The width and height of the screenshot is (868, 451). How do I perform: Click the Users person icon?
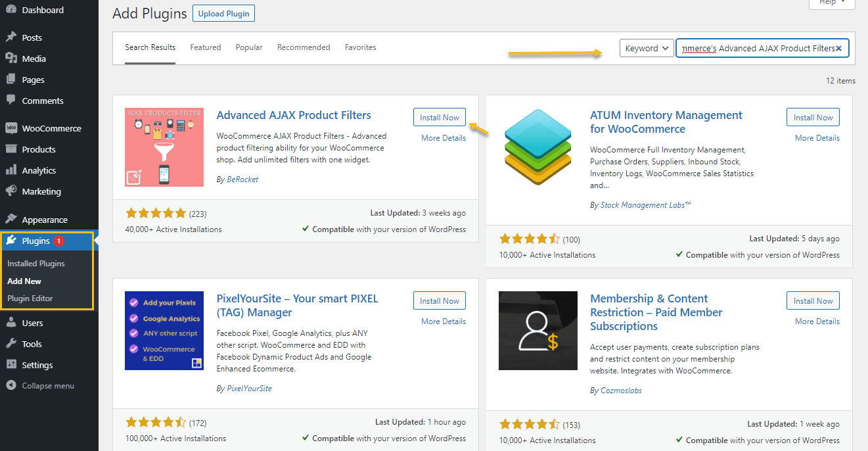[x=11, y=323]
